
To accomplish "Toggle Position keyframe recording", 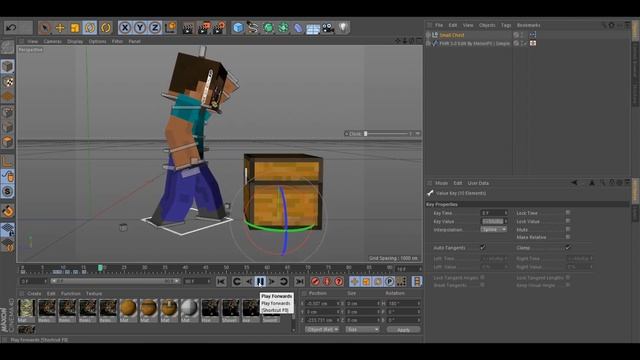I will click(354, 282).
